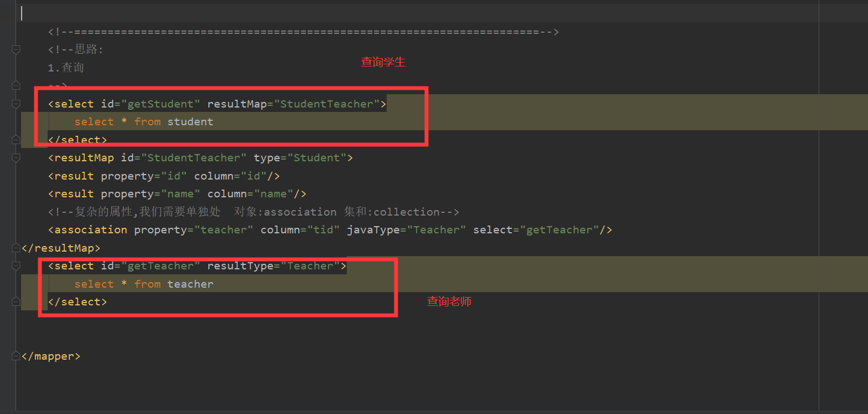Click the equals-sign separator comment line
This screenshot has width=868, height=414.
point(304,32)
